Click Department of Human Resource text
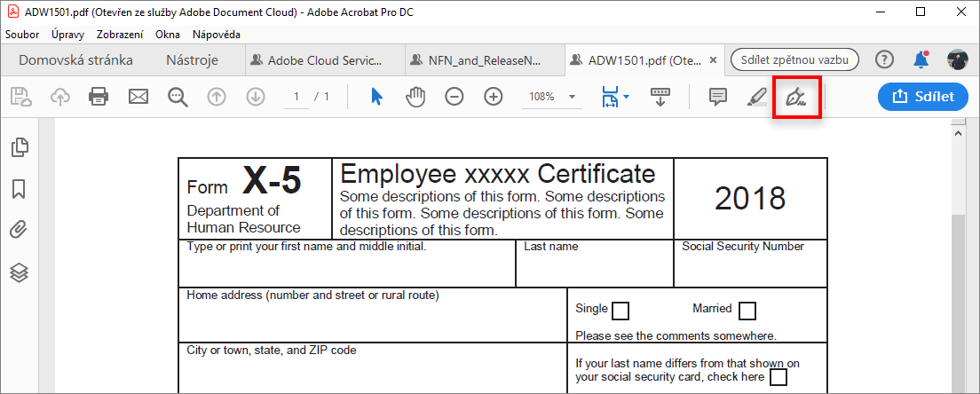The height and width of the screenshot is (394, 980). (x=243, y=218)
